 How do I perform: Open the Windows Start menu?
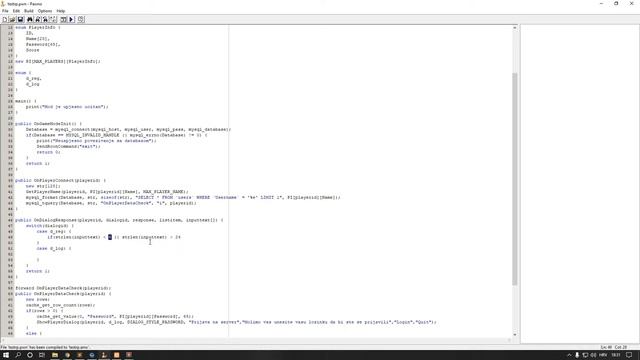tap(6, 355)
